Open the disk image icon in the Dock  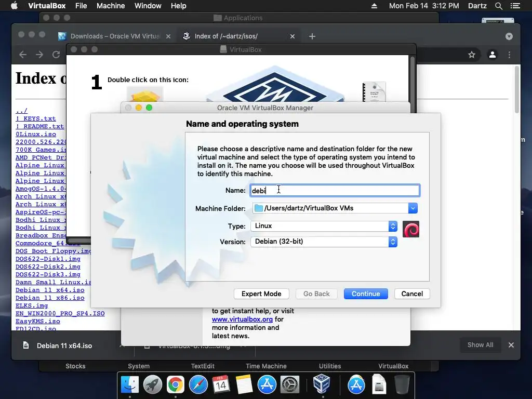pyautogui.click(x=379, y=385)
